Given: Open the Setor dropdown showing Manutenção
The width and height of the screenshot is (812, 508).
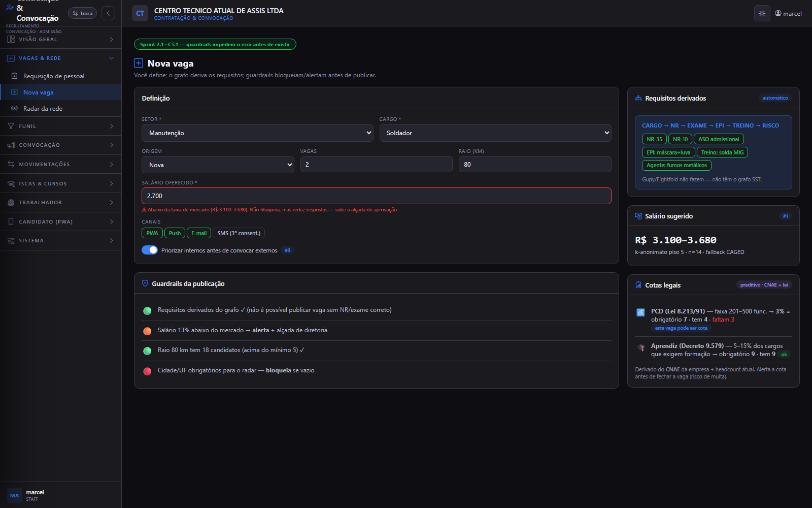Looking at the screenshot, I should click(257, 133).
